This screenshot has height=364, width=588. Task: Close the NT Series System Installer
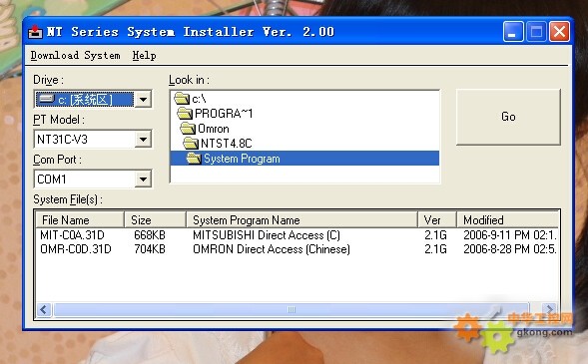(559, 32)
